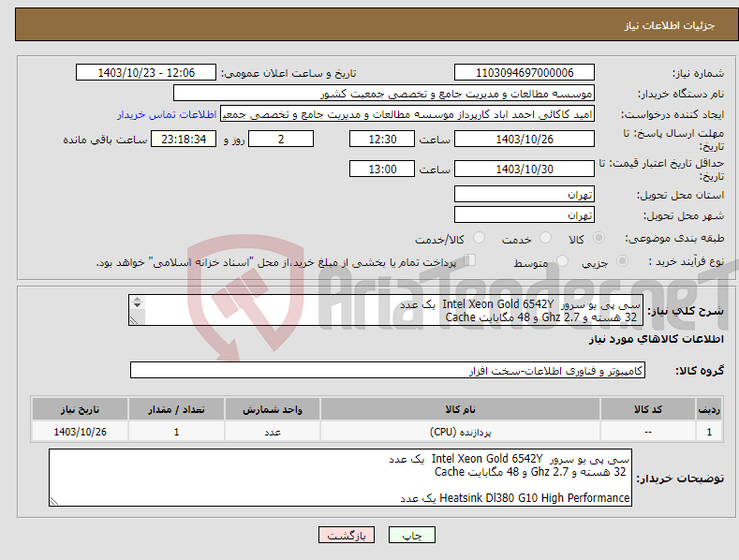The height and width of the screenshot is (560, 739).
Task: Click the -- cell under کد کالا
Action: point(648,432)
